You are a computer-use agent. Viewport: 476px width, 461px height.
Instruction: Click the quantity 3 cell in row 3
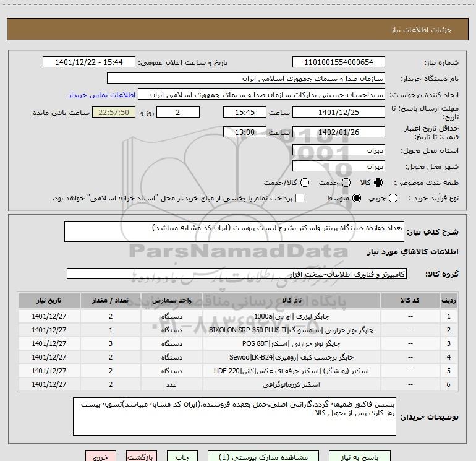tap(111, 343)
